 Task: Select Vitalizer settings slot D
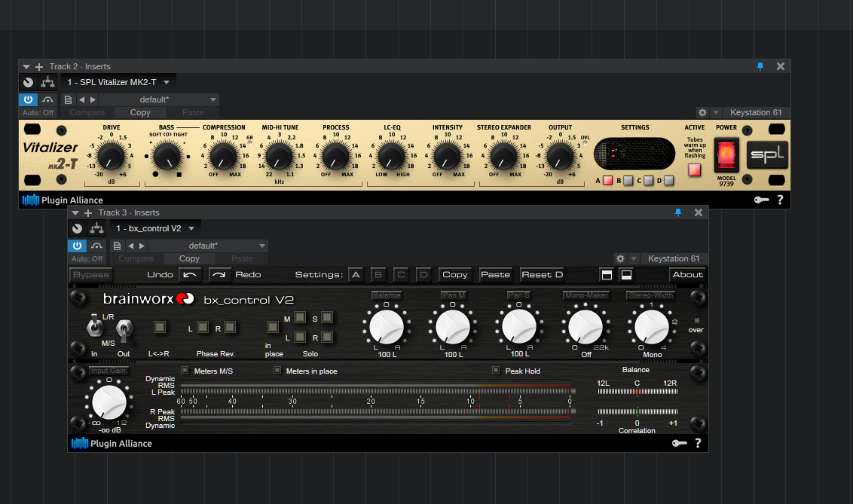point(669,181)
